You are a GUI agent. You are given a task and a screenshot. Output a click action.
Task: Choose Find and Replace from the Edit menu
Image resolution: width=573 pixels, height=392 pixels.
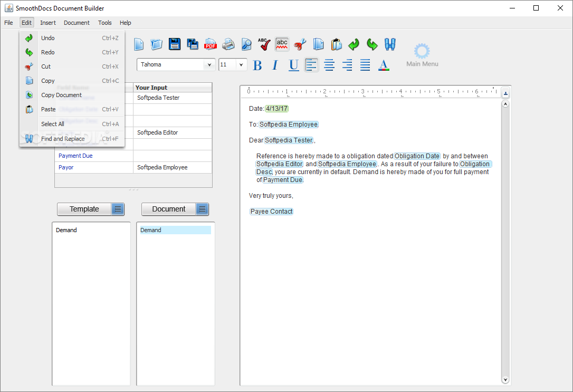72,139
